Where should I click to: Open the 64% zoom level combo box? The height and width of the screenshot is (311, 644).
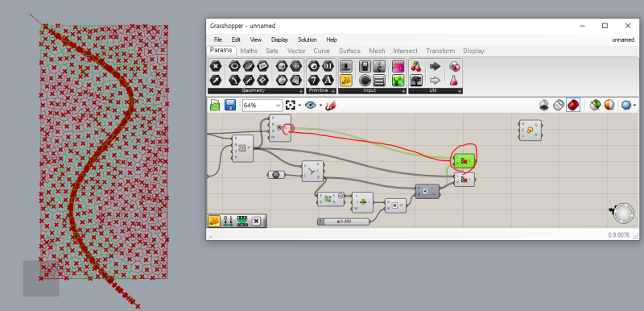tap(263, 106)
